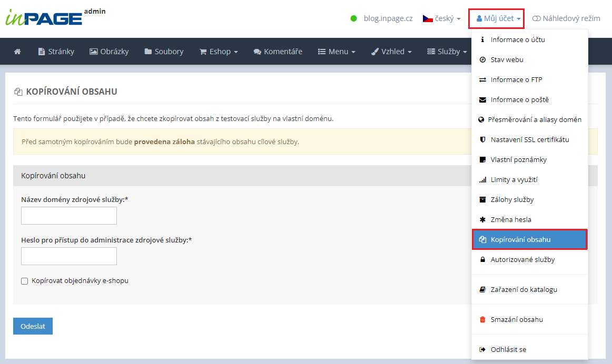Open the Stránky link in navbar

coord(56,52)
